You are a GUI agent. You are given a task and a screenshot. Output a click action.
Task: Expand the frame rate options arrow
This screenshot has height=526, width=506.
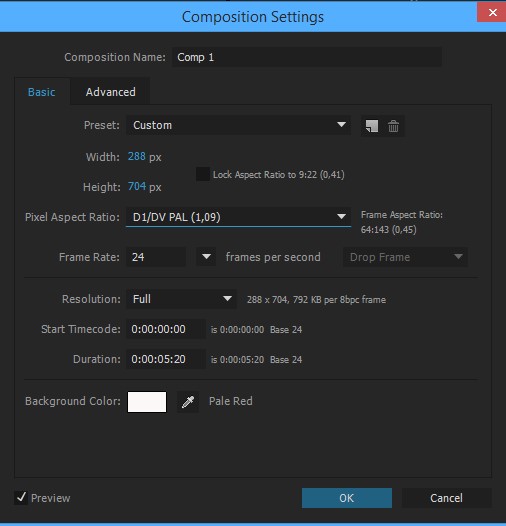tap(206, 257)
